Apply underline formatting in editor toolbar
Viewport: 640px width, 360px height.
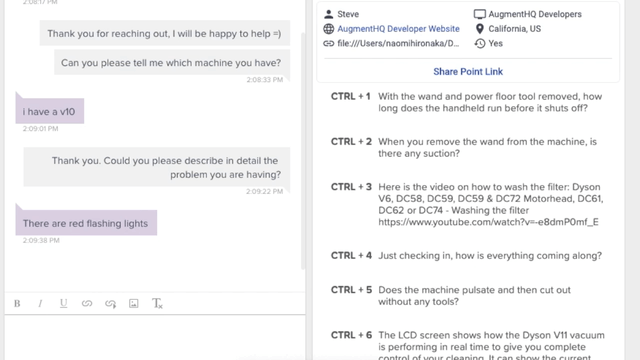pos(63,303)
